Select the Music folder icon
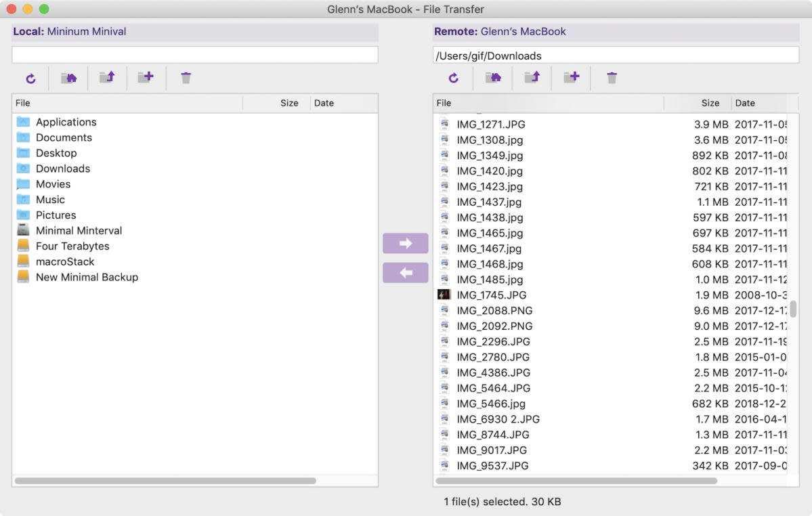 (23, 200)
